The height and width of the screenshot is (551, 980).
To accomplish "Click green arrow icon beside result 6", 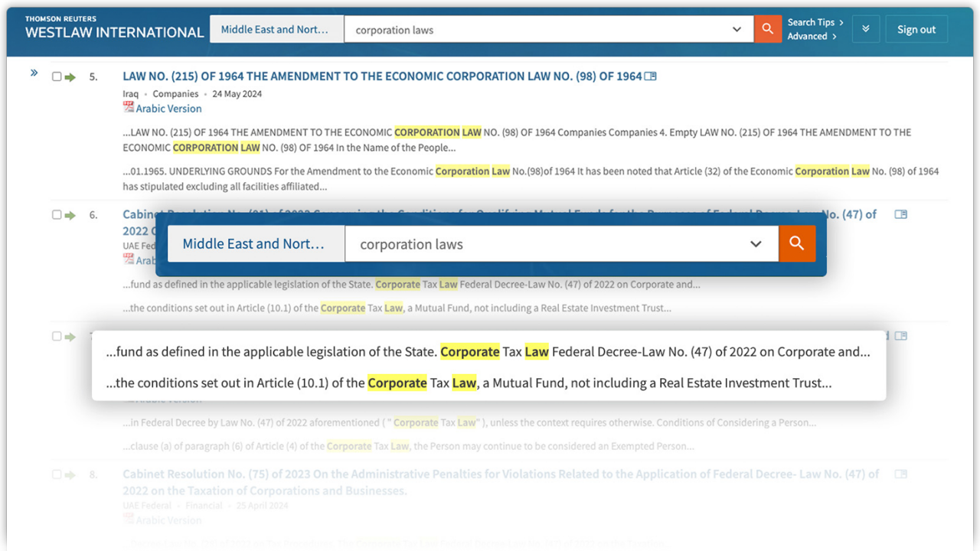I will (70, 216).
